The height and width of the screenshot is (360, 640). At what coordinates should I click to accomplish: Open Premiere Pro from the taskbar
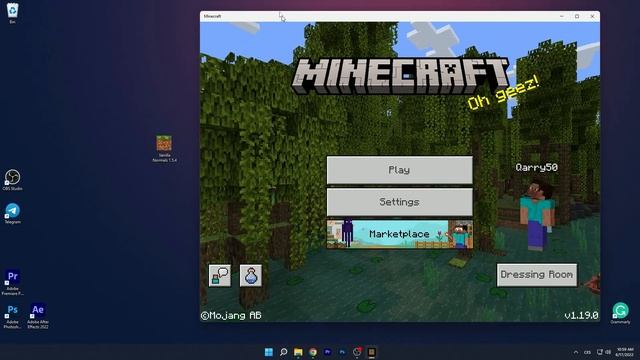[327, 352]
